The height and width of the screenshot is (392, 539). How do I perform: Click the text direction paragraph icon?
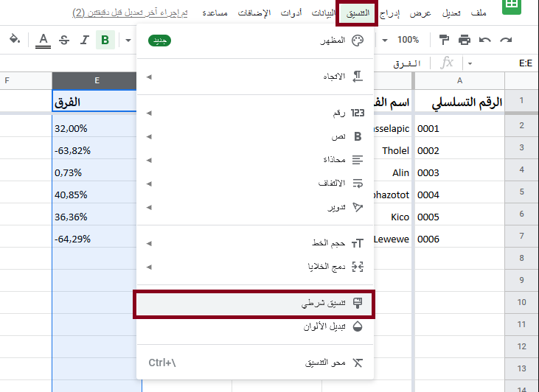[x=358, y=77]
